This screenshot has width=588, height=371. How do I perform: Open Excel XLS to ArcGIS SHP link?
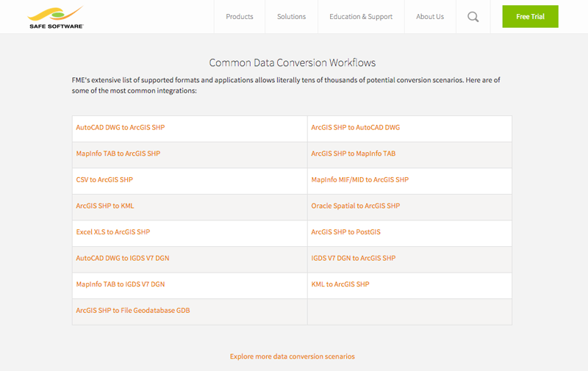tap(113, 232)
